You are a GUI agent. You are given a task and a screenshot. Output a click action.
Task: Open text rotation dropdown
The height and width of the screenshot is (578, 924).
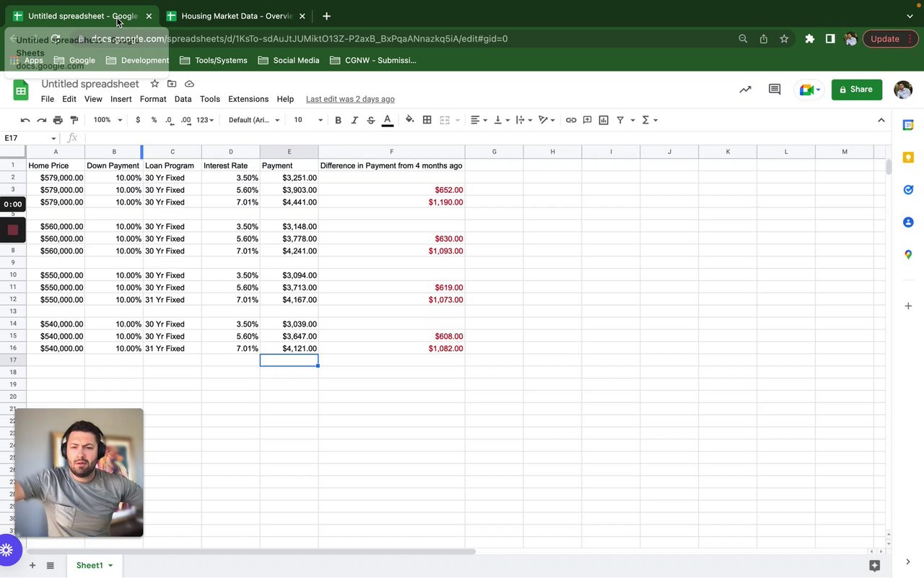pos(546,120)
